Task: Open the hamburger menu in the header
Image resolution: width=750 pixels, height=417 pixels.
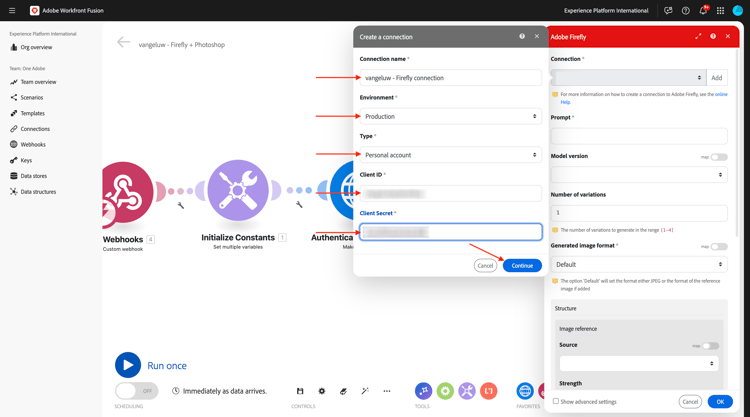Action: pyautogui.click(x=12, y=11)
